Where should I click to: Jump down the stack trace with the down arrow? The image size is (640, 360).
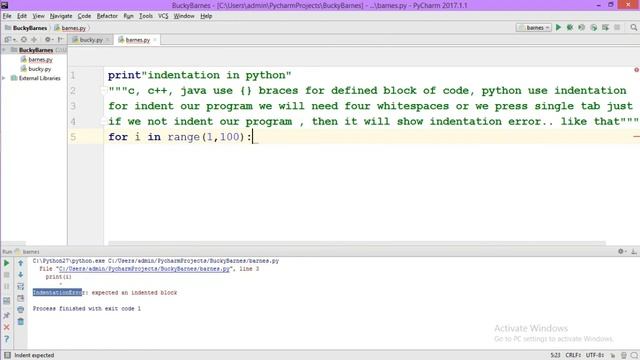pyautogui.click(x=20, y=275)
